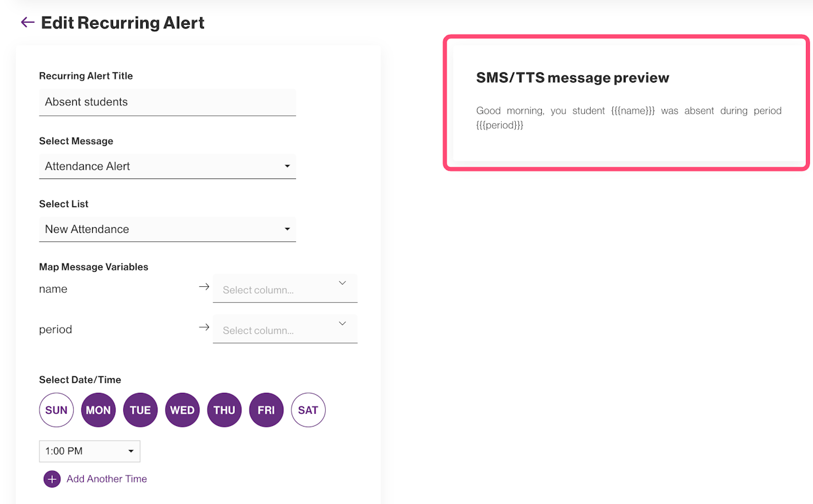Disable Monday in the day selector
Viewport: 813px width, 504px height.
pyautogui.click(x=98, y=410)
